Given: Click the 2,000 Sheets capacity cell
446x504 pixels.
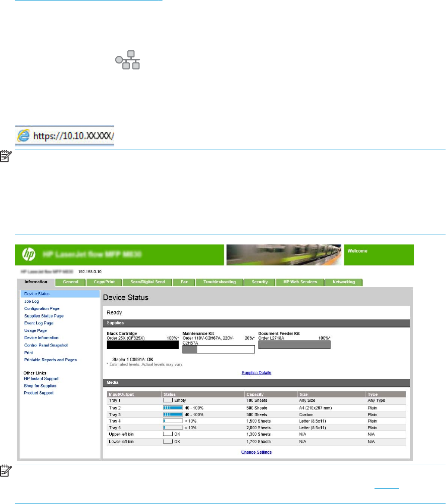Looking at the screenshot, I should (x=258, y=428).
